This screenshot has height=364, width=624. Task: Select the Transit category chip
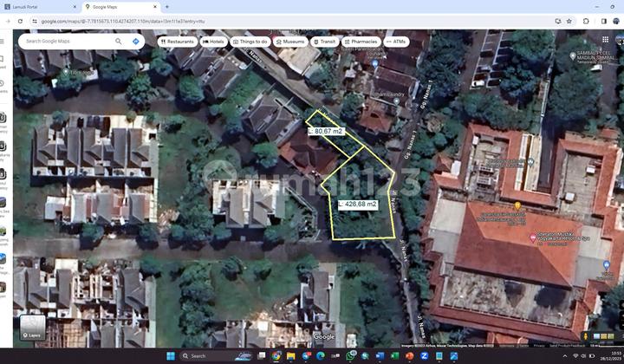pos(325,42)
